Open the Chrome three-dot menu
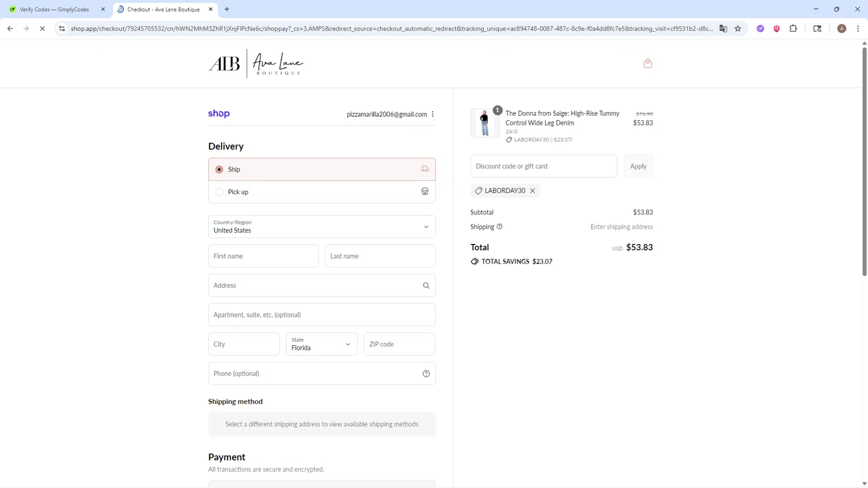 coord(858,28)
